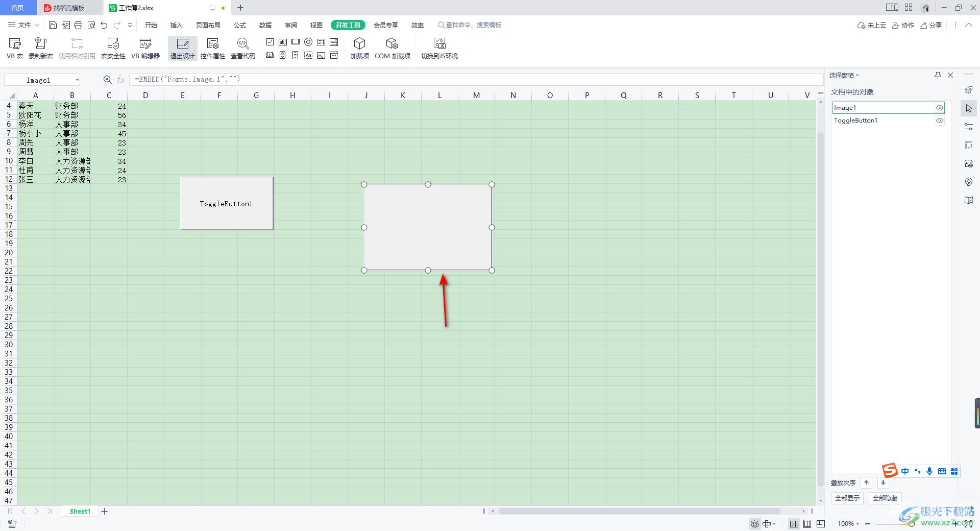The image size is (980, 531).
Task: Move object down in stacking order
Action: [x=884, y=482]
